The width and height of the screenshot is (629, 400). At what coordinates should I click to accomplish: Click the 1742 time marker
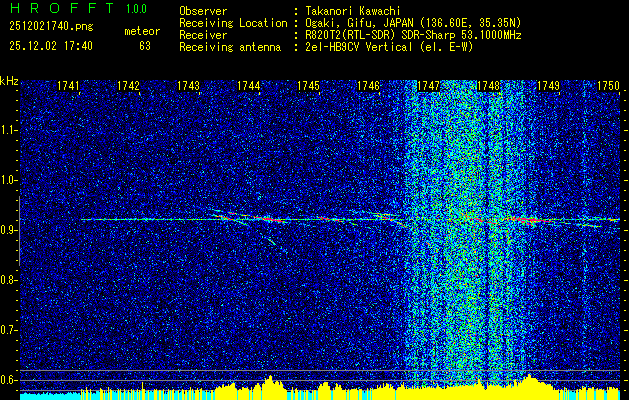point(128,85)
